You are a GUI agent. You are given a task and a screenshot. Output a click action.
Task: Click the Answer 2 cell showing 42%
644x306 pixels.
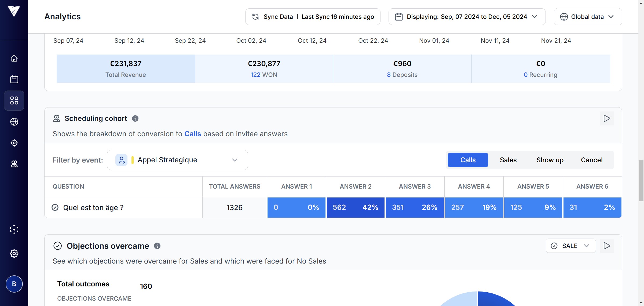point(355,207)
